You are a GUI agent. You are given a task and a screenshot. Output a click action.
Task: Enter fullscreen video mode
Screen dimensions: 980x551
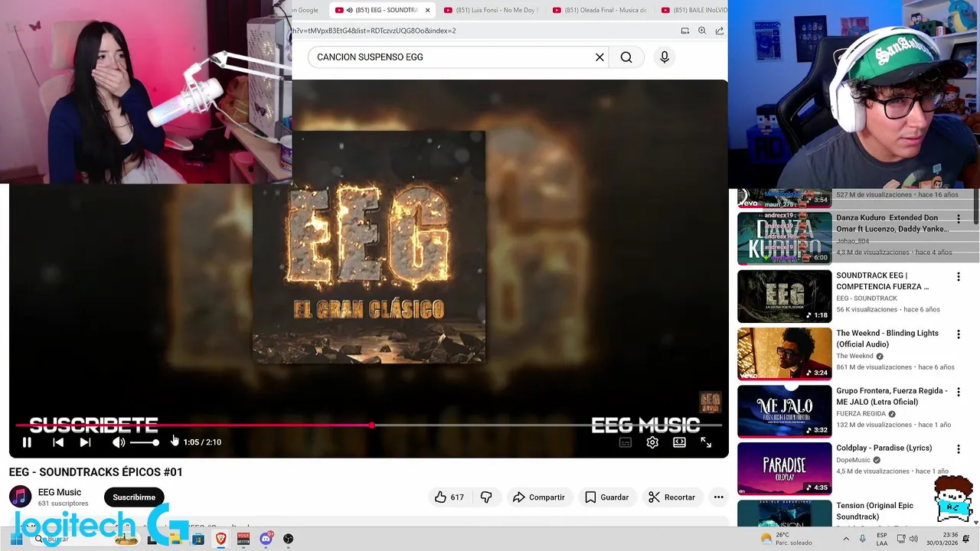click(x=706, y=442)
